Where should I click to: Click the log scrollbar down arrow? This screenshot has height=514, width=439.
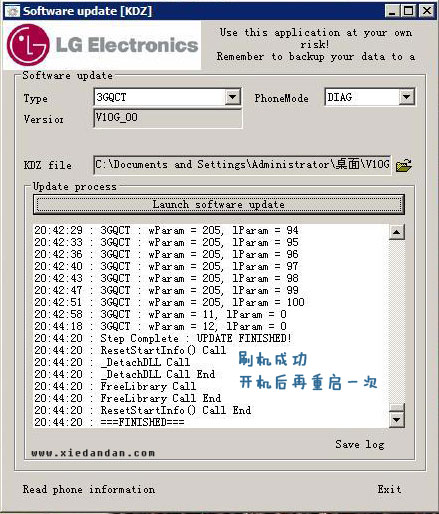pyautogui.click(x=397, y=419)
